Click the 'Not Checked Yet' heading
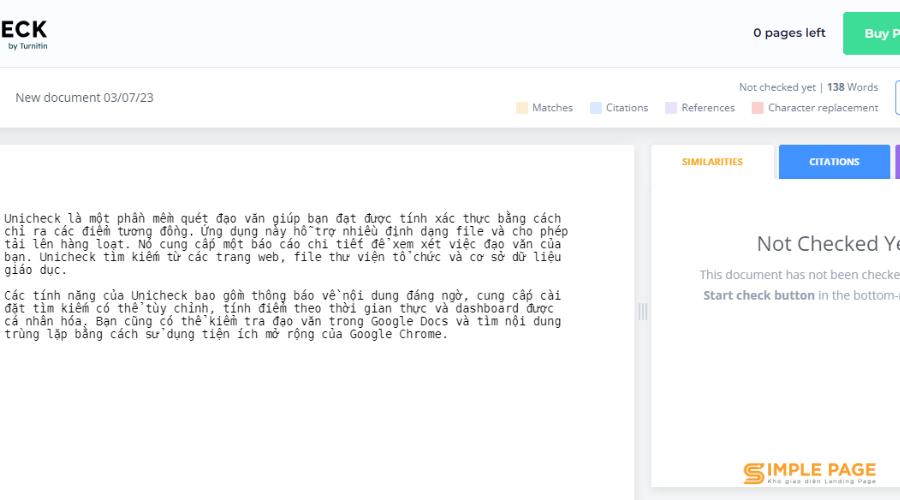Viewport: 900px width, 500px height. [x=828, y=244]
